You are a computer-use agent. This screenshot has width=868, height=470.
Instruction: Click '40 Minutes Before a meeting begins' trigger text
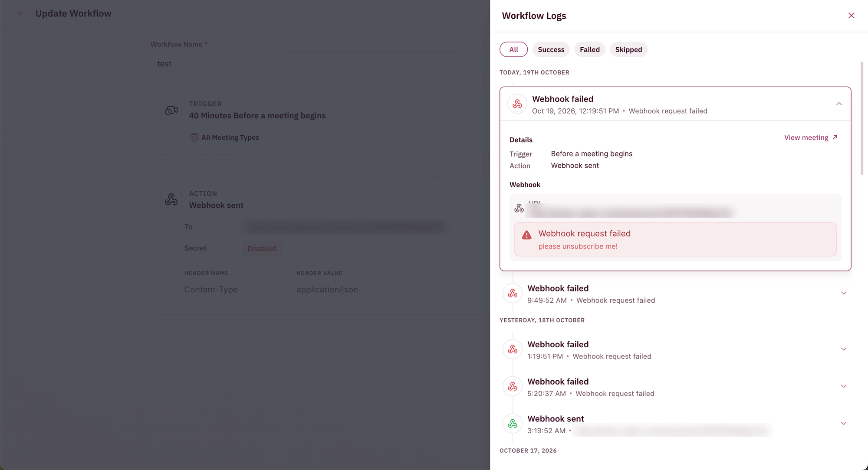[x=257, y=116]
